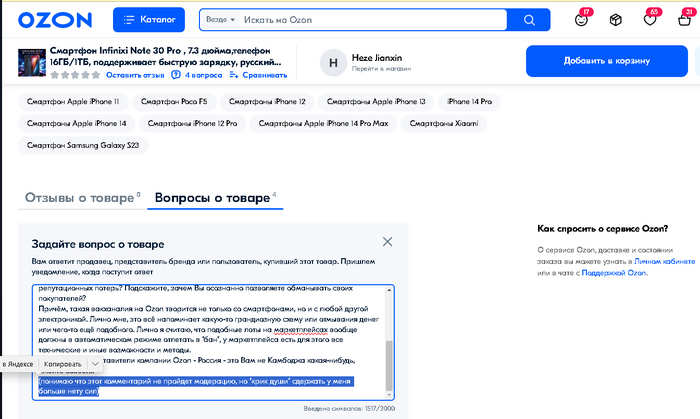The image size is (700, 419).
Task: Select the iPhone 14 Pro chip
Action: tap(469, 102)
